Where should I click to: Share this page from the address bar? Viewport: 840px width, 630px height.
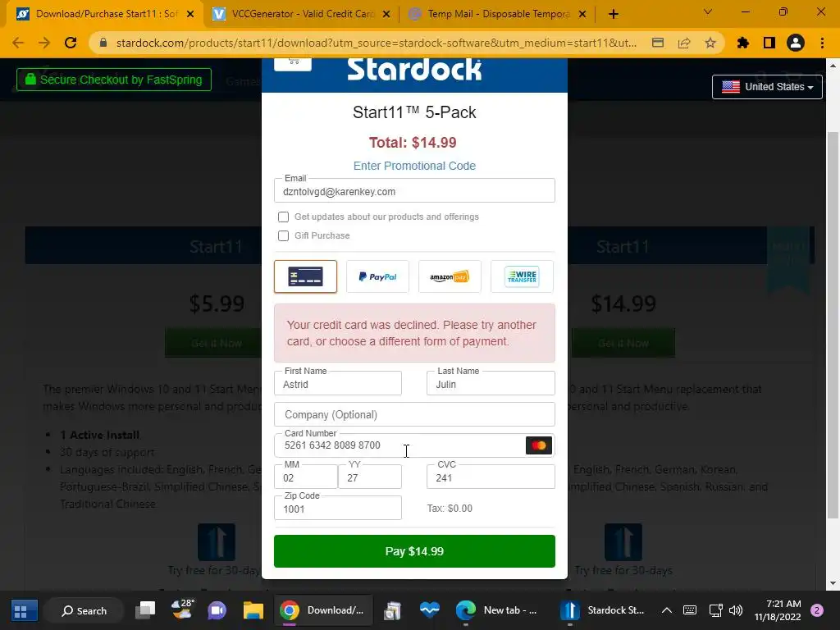click(684, 43)
